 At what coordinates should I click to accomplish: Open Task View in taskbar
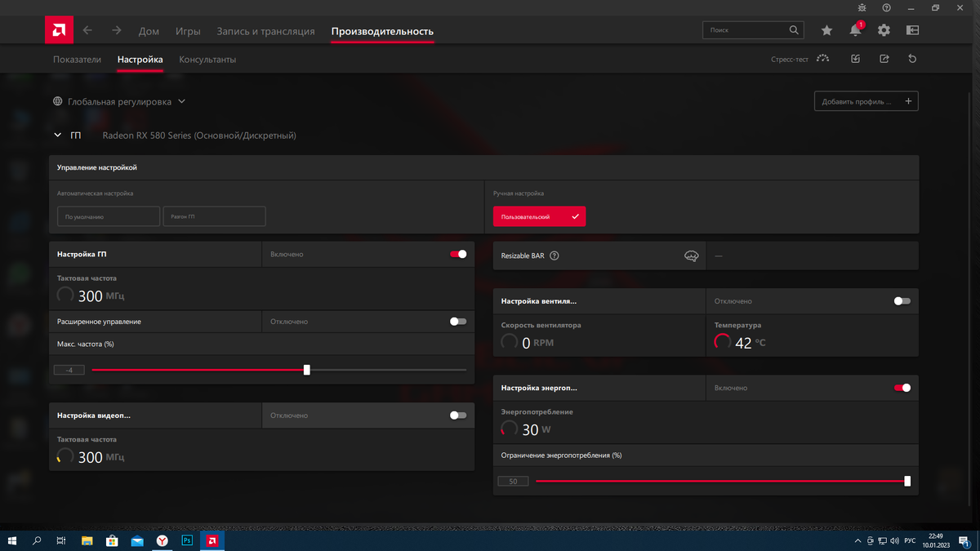click(x=61, y=540)
